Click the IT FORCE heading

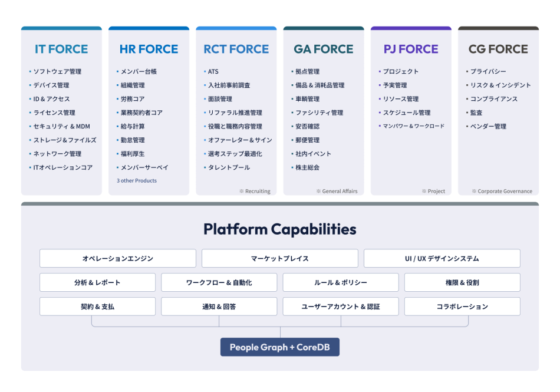tap(61, 49)
